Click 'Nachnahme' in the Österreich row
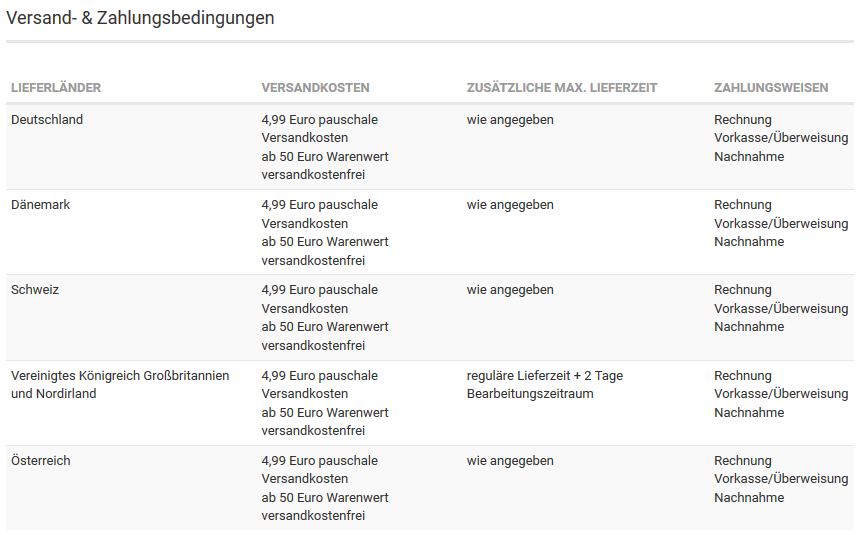 pos(749,498)
